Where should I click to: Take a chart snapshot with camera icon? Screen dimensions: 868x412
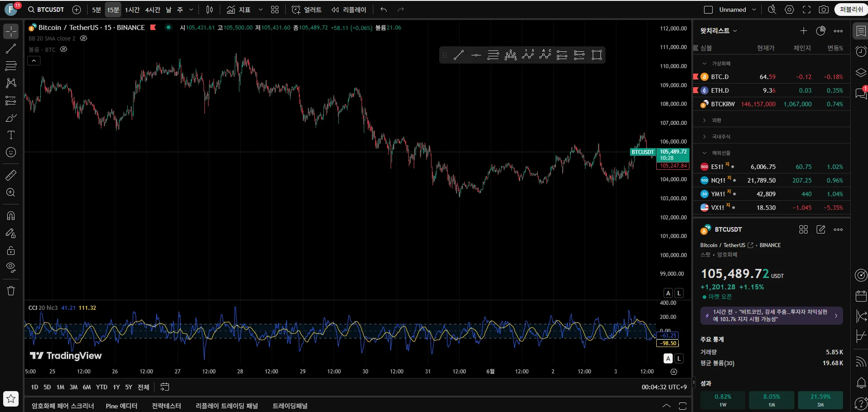point(823,10)
